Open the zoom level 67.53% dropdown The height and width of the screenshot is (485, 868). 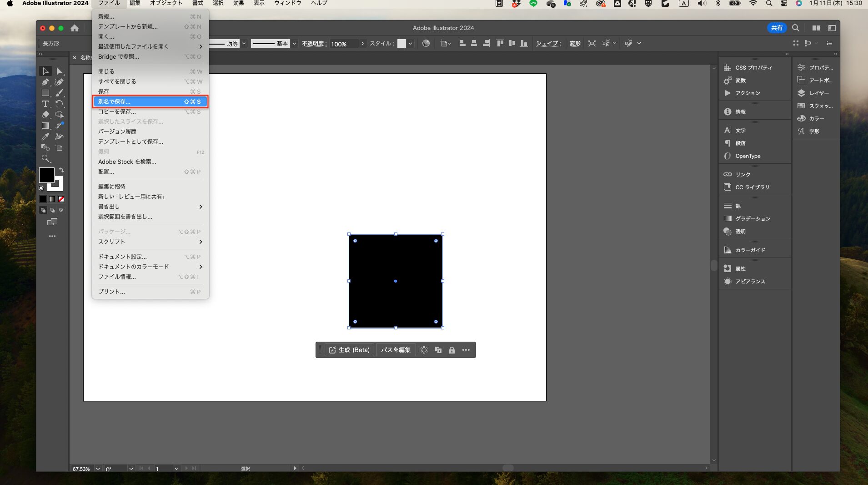pyautogui.click(x=98, y=469)
